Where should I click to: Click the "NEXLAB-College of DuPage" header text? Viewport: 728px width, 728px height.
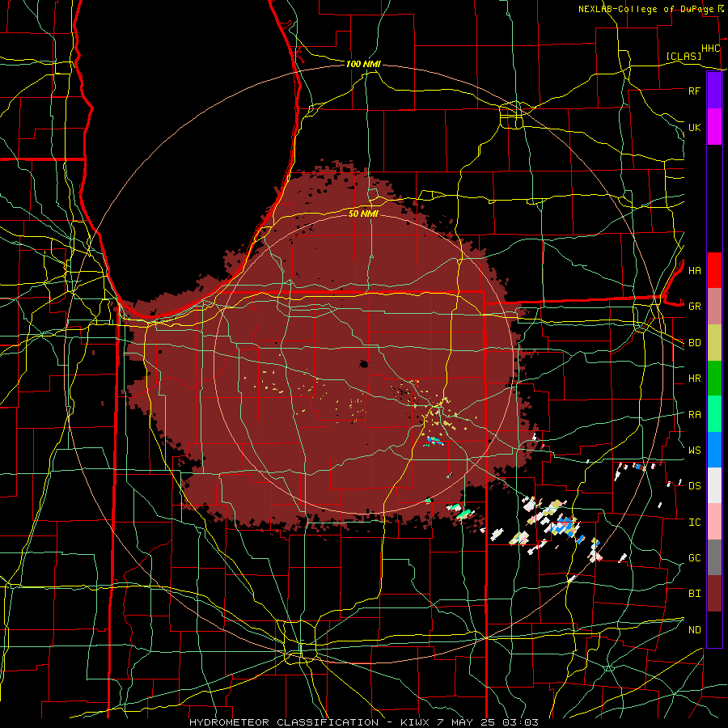click(x=645, y=9)
